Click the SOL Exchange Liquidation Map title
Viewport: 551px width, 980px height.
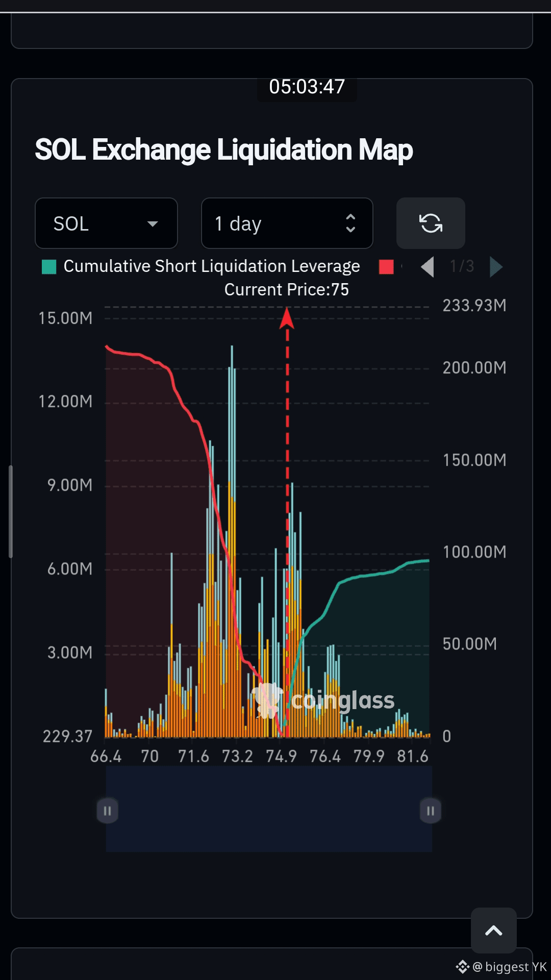tap(224, 150)
